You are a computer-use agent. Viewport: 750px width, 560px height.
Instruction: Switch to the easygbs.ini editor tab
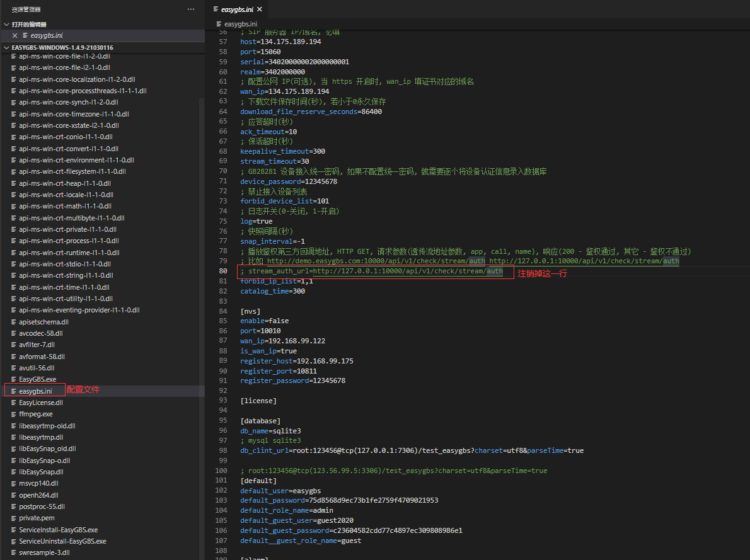point(236,9)
